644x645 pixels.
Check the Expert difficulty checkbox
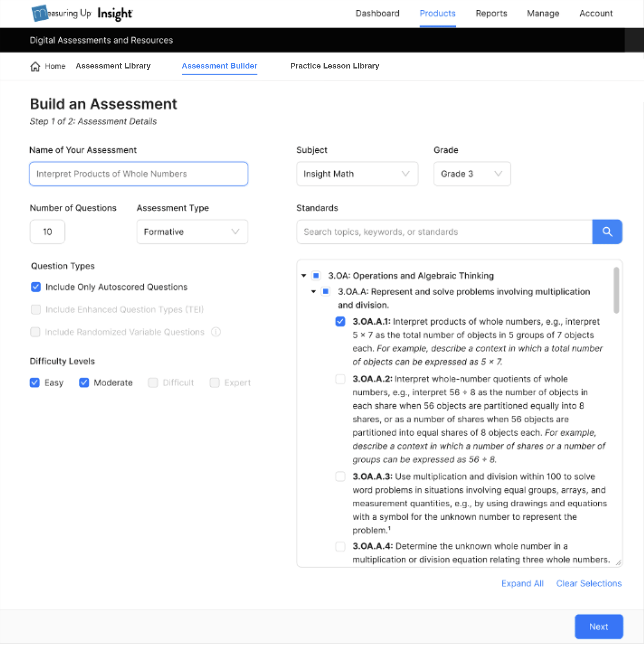[x=215, y=382]
